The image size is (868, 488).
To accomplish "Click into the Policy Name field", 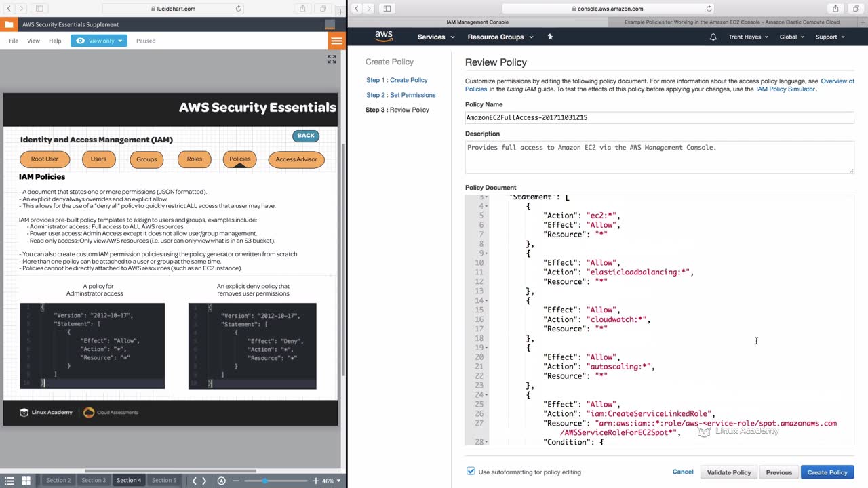I will pyautogui.click(x=658, y=117).
